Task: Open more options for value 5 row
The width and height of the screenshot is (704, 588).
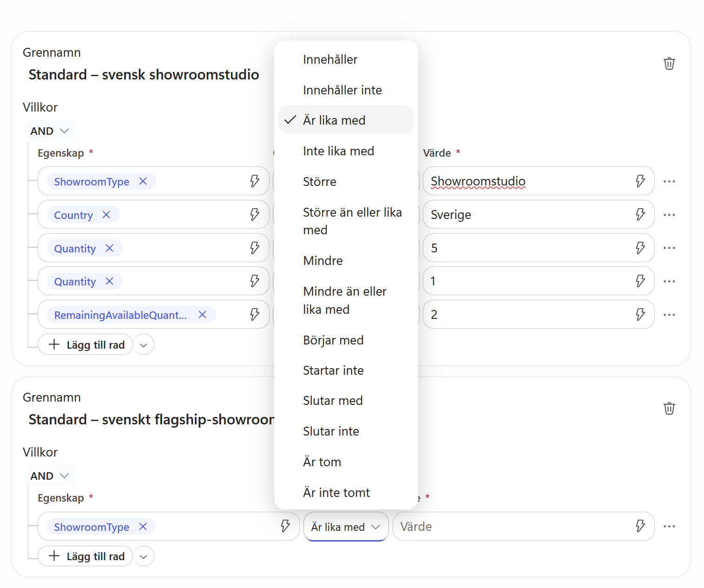Action: click(669, 248)
